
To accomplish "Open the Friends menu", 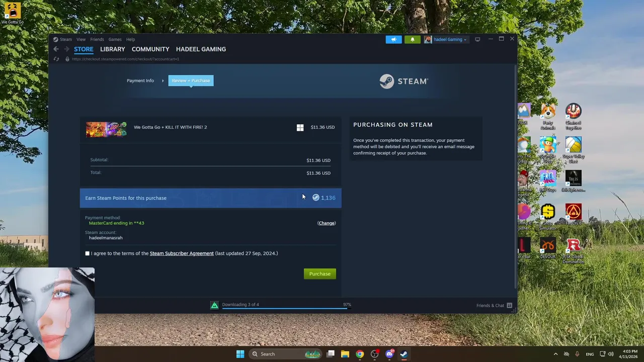I will click(97, 39).
